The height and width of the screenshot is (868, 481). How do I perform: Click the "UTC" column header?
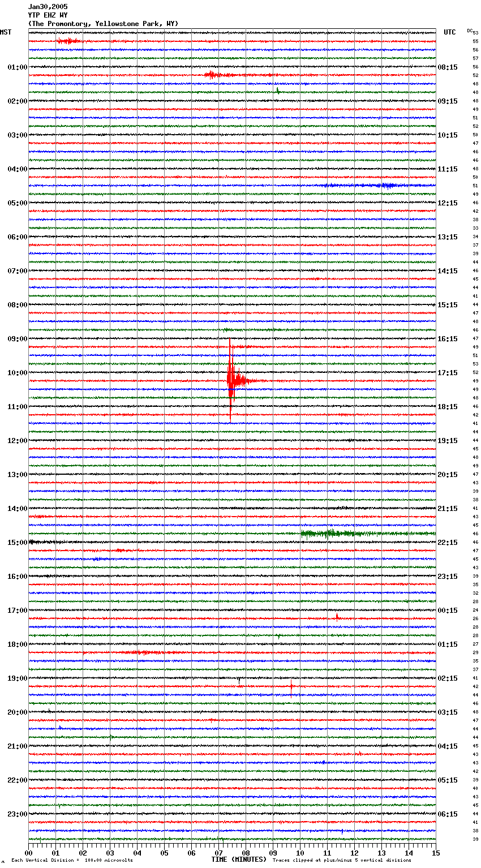(450, 32)
